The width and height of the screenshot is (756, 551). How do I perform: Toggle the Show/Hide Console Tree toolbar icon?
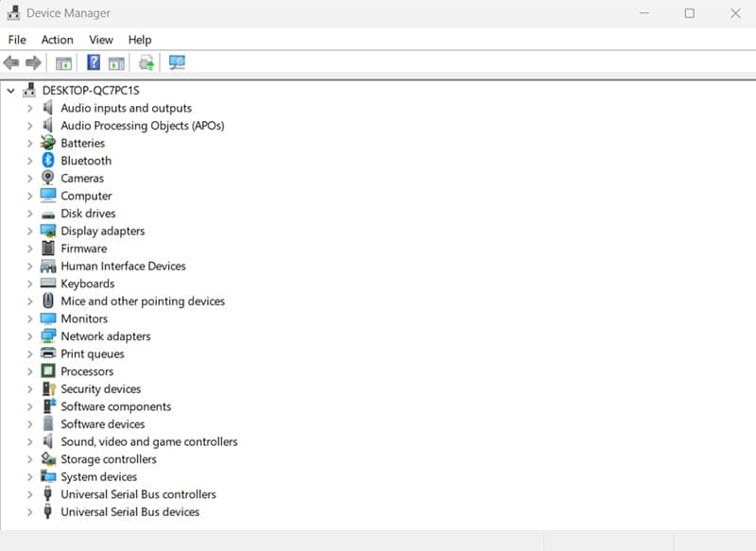(x=62, y=62)
